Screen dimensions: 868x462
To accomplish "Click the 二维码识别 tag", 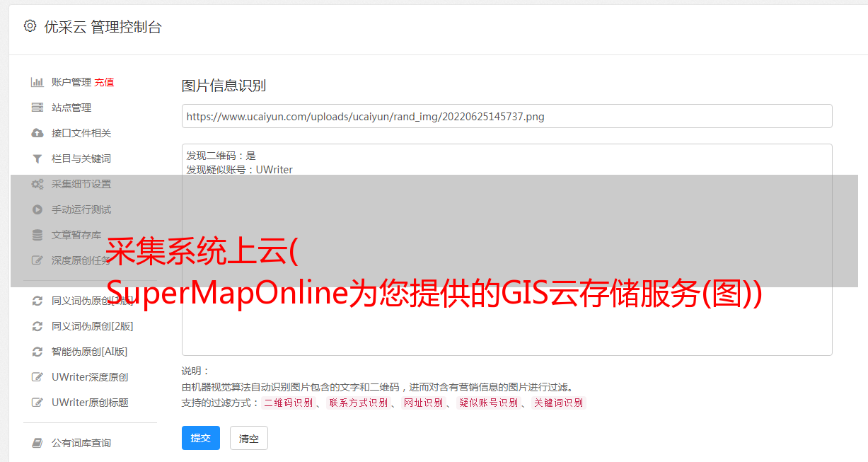I will click(288, 403).
